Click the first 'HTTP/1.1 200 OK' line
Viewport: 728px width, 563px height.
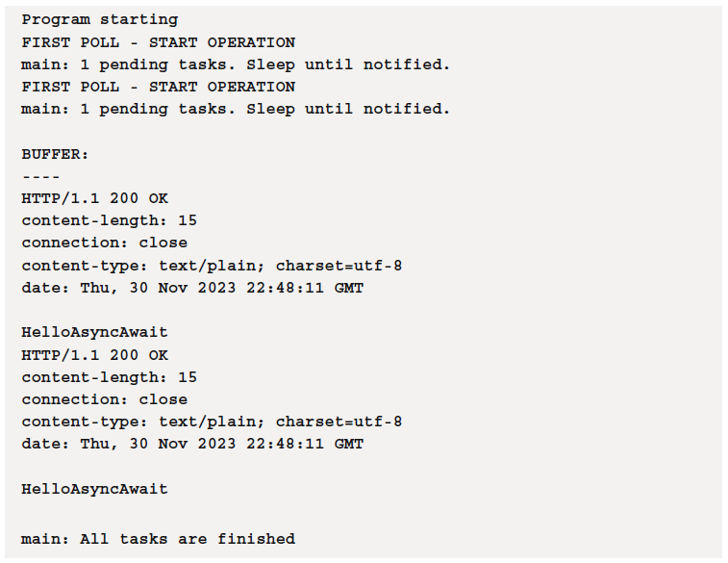coord(94,199)
